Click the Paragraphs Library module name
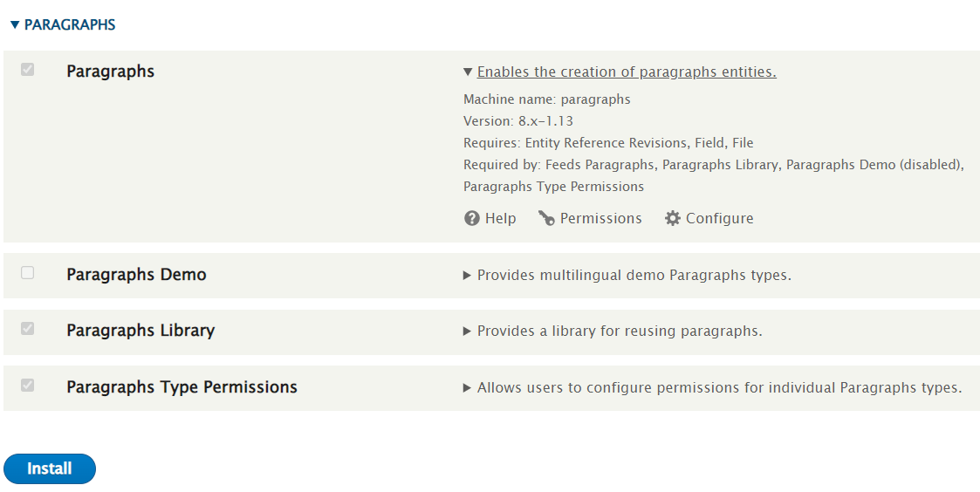The image size is (980, 492). click(x=140, y=331)
